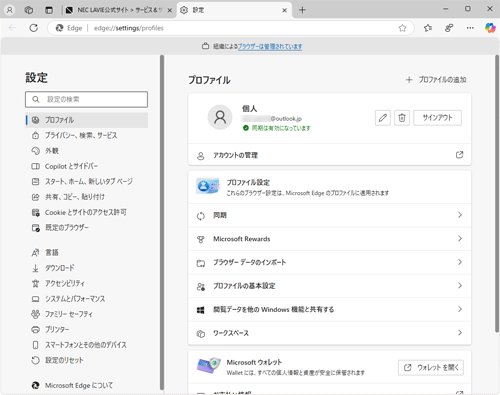
Task: Expand プロファイルの基本設定 chevron
Action: (x=460, y=286)
